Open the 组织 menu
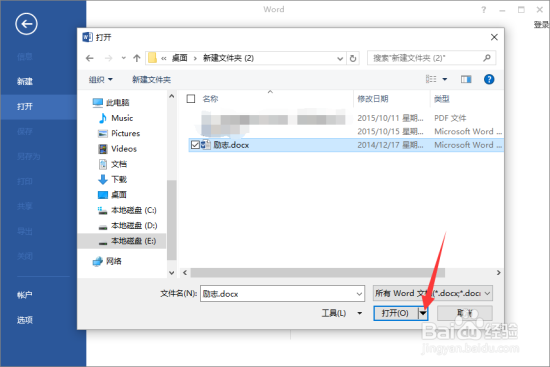The height and width of the screenshot is (367, 550). click(101, 80)
